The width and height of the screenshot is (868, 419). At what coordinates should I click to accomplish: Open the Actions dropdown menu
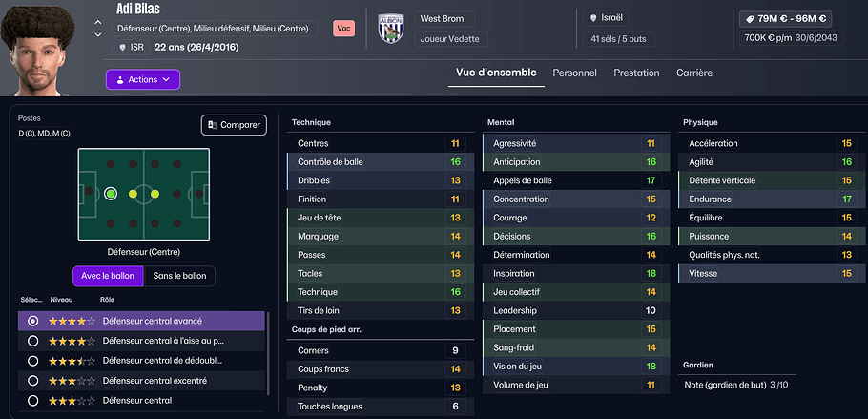143,79
